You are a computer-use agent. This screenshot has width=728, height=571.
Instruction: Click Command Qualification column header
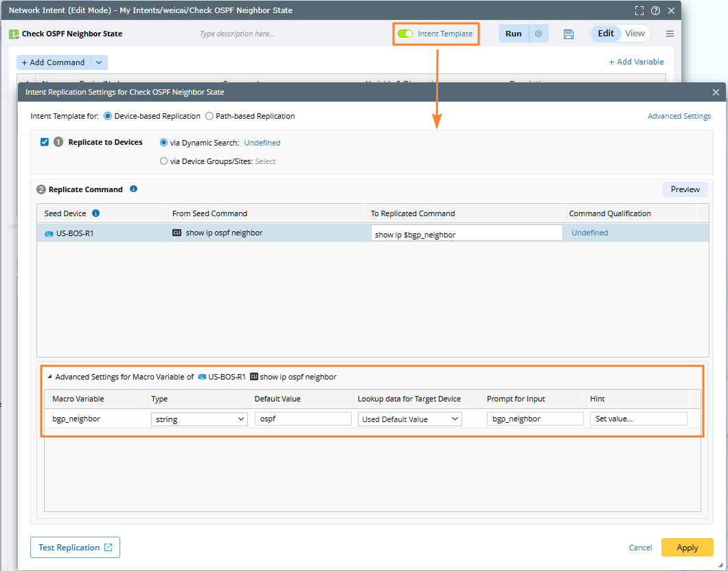coord(631,213)
